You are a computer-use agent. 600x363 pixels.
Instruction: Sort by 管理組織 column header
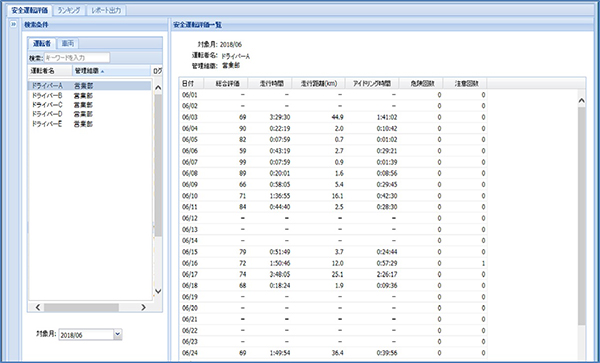[x=111, y=71]
